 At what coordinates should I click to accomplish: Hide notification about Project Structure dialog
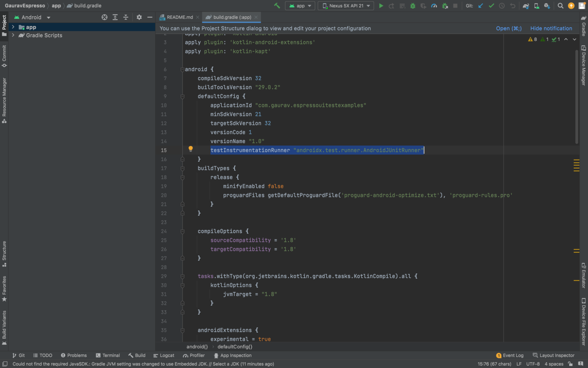point(551,28)
